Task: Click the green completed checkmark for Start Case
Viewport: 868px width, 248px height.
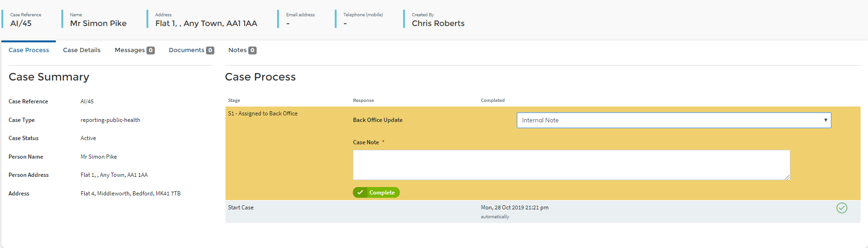Action: [841, 208]
